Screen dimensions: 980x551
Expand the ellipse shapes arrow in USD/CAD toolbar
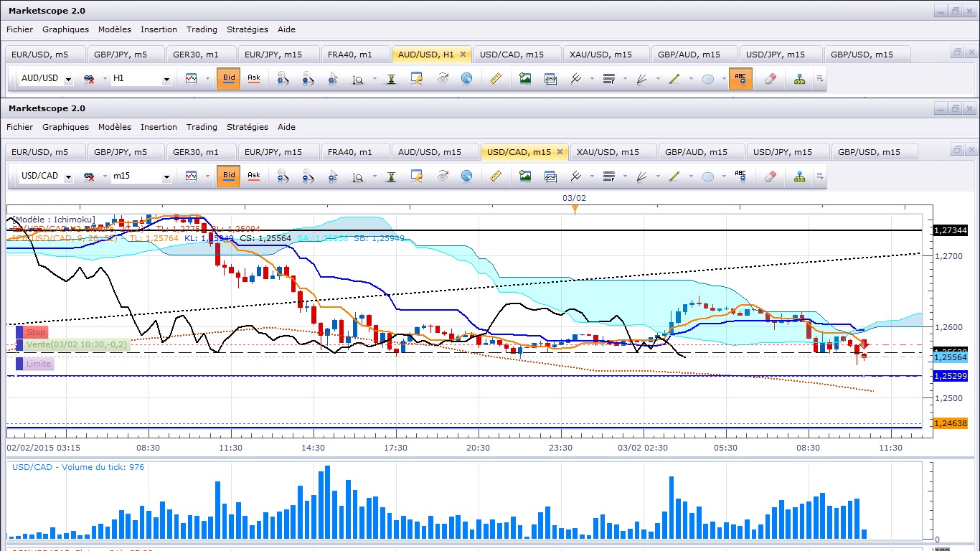pyautogui.click(x=724, y=176)
